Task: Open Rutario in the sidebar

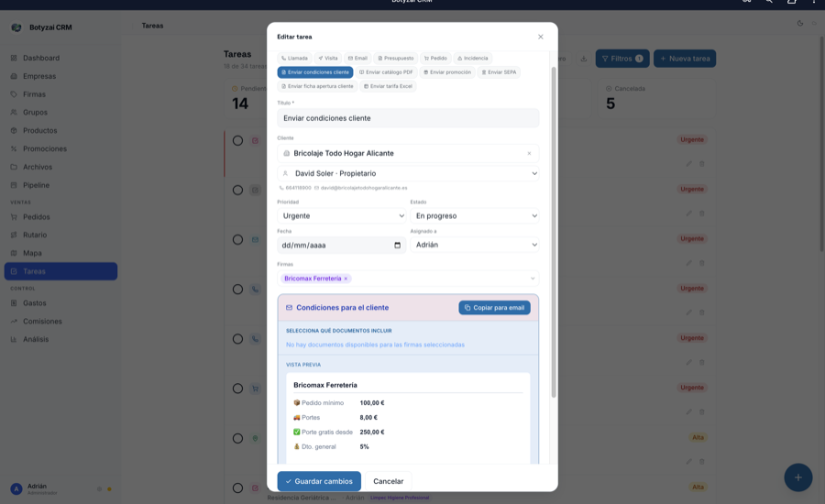Action: [60, 236]
